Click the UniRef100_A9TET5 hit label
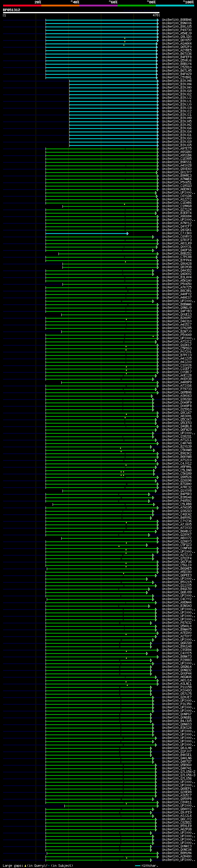The image size is (197, 868). click(x=177, y=149)
